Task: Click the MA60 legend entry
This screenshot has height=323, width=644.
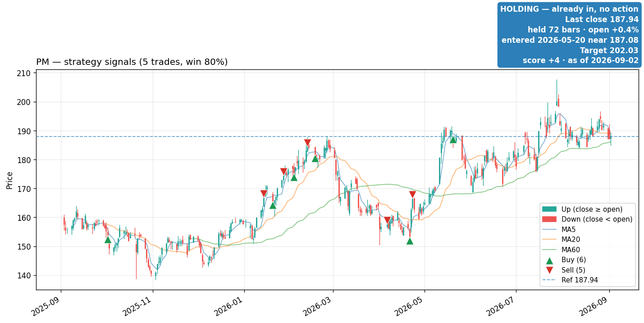Action: pos(563,250)
